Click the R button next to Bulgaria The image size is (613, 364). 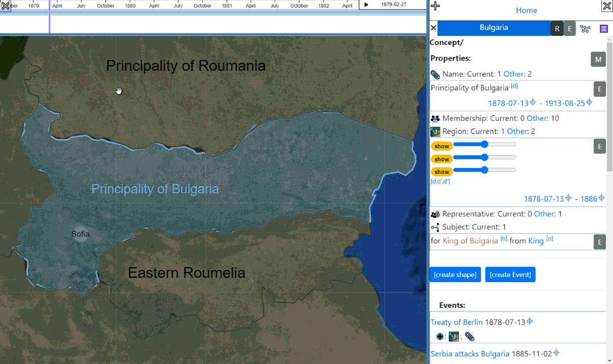(x=557, y=29)
